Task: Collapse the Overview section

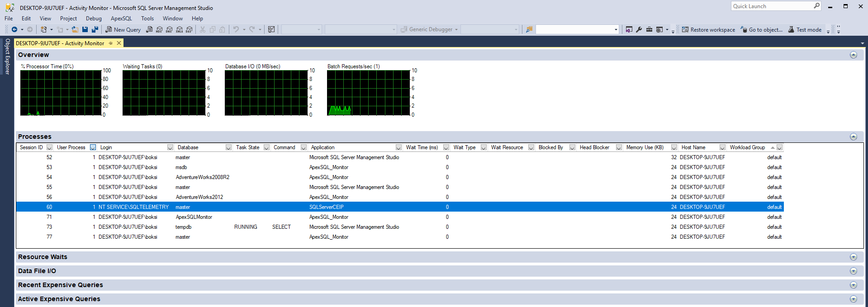Action: click(x=853, y=55)
